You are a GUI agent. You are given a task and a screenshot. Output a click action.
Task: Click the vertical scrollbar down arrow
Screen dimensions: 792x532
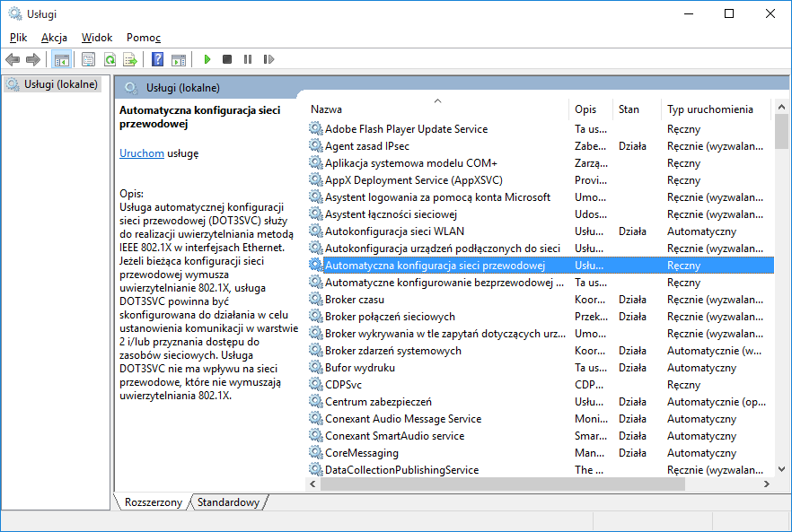pyautogui.click(x=781, y=470)
